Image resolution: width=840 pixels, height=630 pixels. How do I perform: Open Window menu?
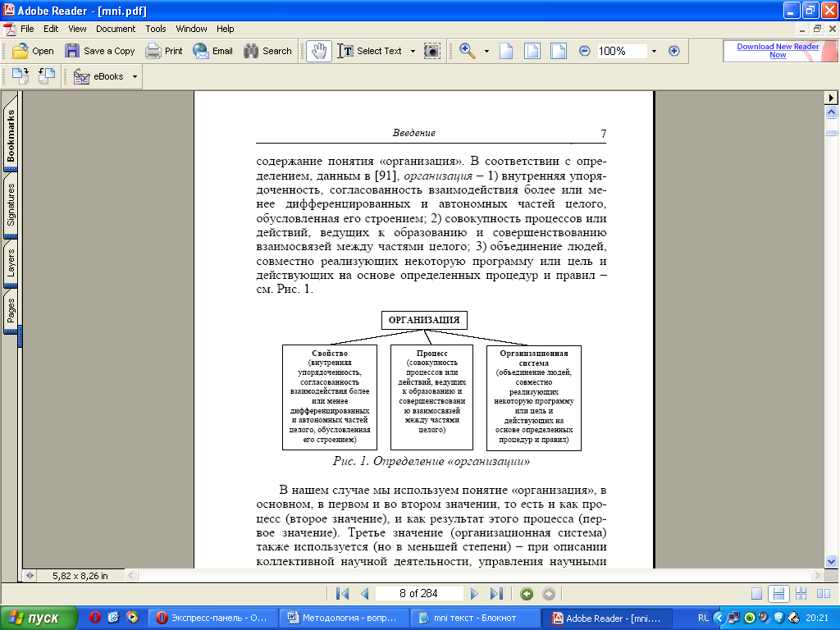click(191, 29)
